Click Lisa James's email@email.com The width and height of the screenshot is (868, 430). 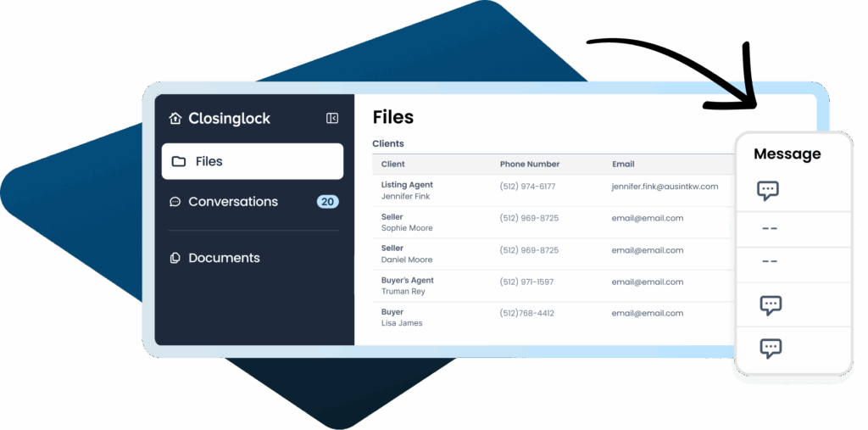[648, 313]
